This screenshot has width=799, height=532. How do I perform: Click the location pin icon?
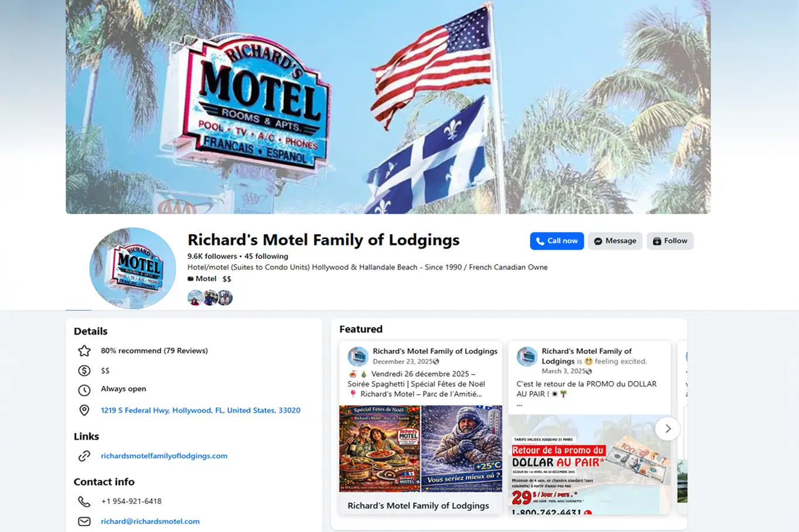pos(84,410)
